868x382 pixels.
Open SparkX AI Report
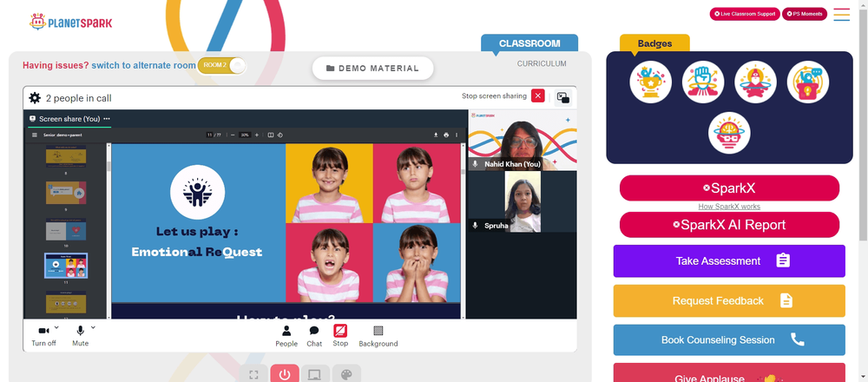[x=729, y=225]
